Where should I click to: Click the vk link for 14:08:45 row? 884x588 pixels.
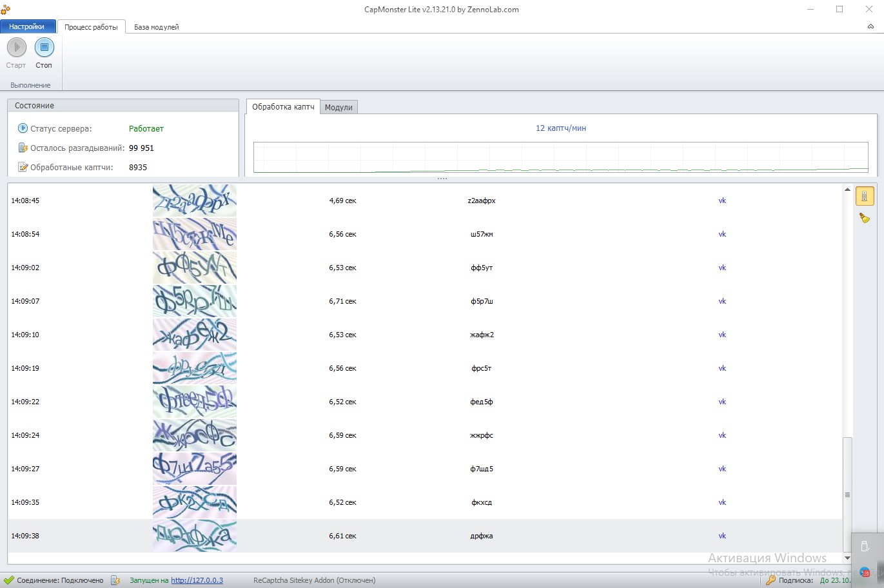pyautogui.click(x=722, y=201)
